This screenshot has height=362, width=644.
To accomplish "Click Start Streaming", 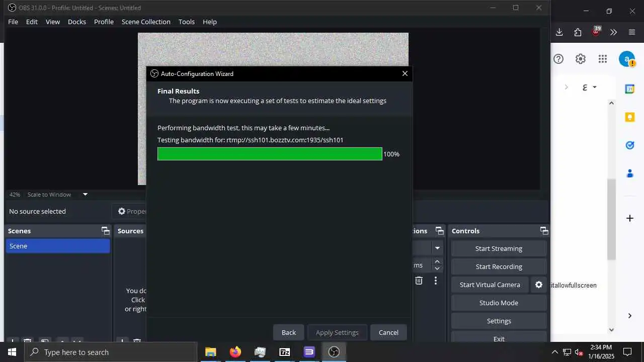I will coord(499,248).
